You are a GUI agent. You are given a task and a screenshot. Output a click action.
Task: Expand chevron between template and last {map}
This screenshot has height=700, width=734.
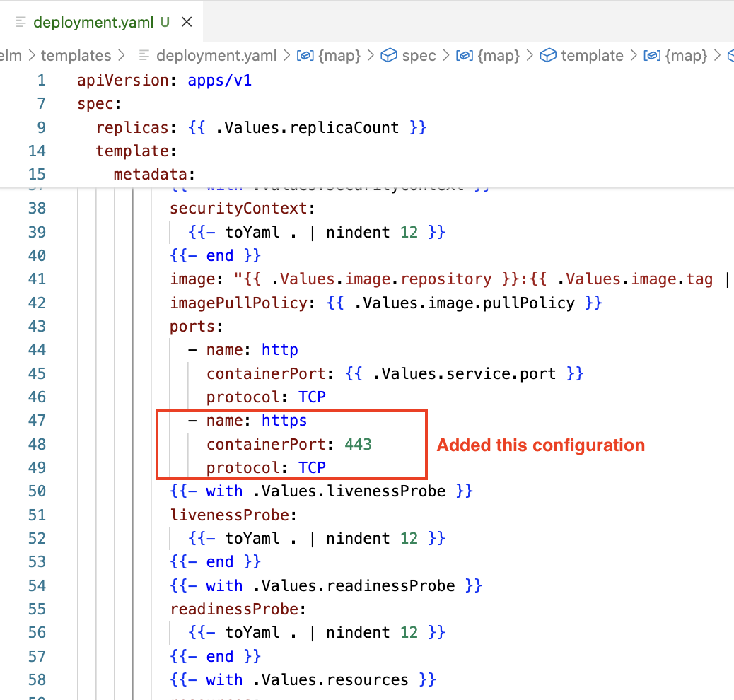pyautogui.click(x=634, y=56)
